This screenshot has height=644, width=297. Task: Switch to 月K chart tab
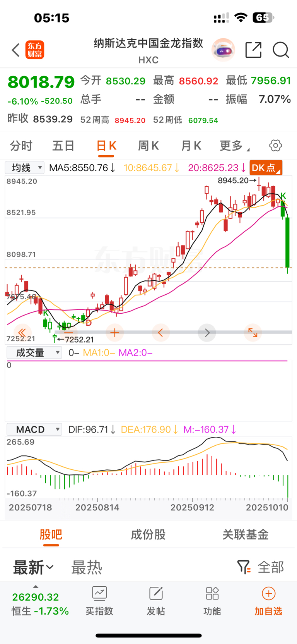point(191,146)
